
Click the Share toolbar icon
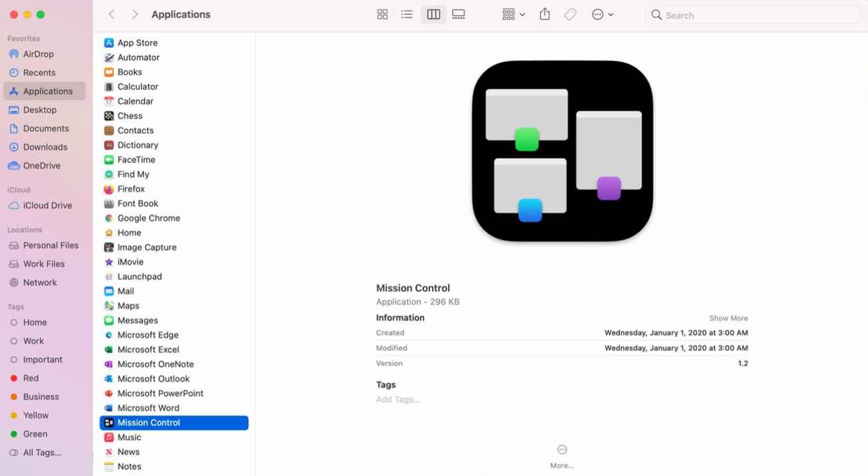point(545,15)
